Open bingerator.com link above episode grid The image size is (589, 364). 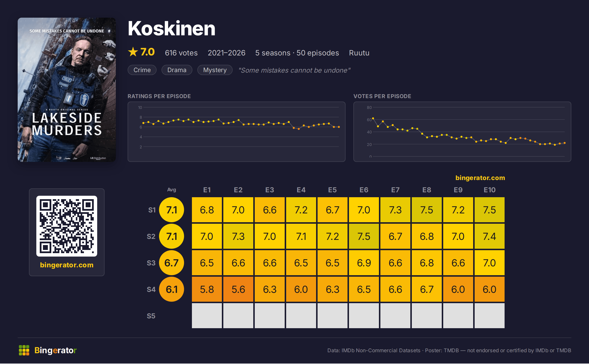click(x=480, y=178)
